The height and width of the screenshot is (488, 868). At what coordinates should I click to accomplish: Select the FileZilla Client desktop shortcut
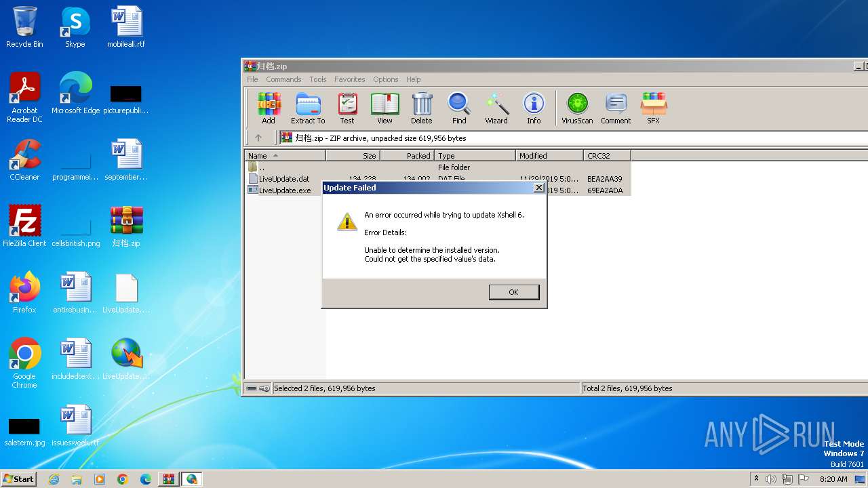tap(24, 226)
